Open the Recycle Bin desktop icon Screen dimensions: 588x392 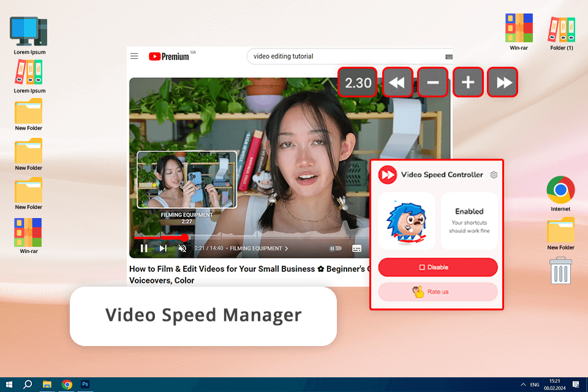(560, 271)
